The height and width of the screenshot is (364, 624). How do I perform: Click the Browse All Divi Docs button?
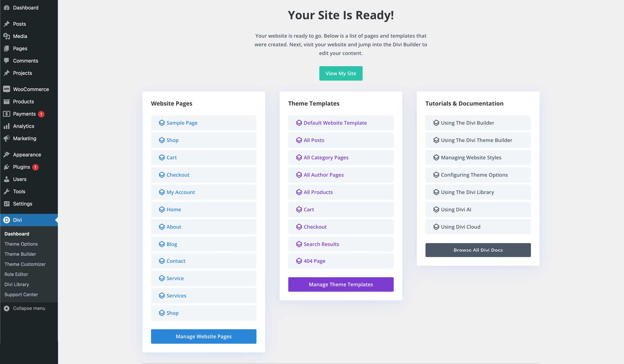[478, 250]
